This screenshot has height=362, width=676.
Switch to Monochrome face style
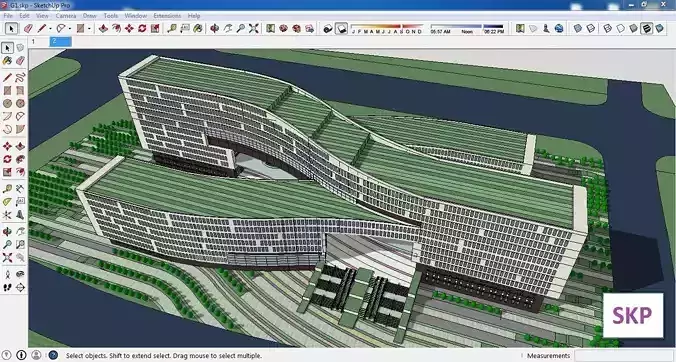coord(659,28)
